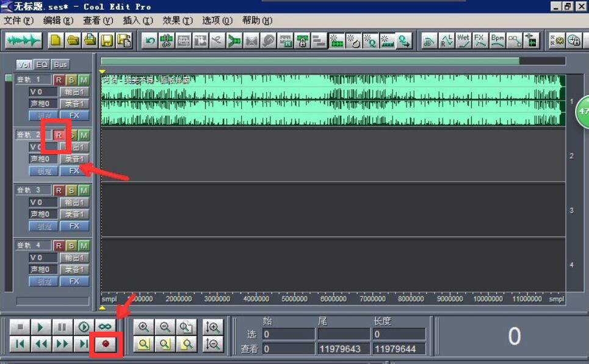Click the vertical zoom in icon

point(213,327)
